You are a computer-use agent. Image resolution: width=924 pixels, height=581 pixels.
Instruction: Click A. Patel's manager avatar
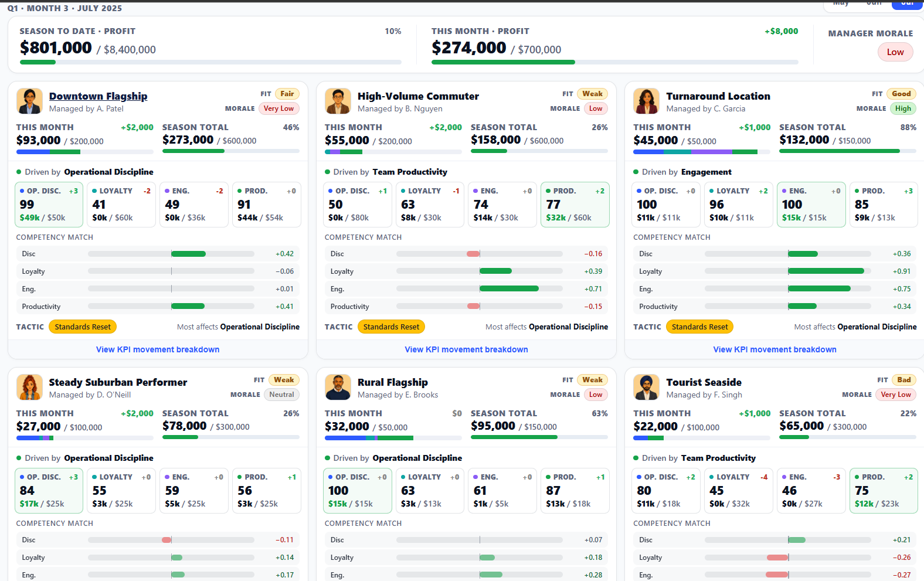tap(29, 101)
